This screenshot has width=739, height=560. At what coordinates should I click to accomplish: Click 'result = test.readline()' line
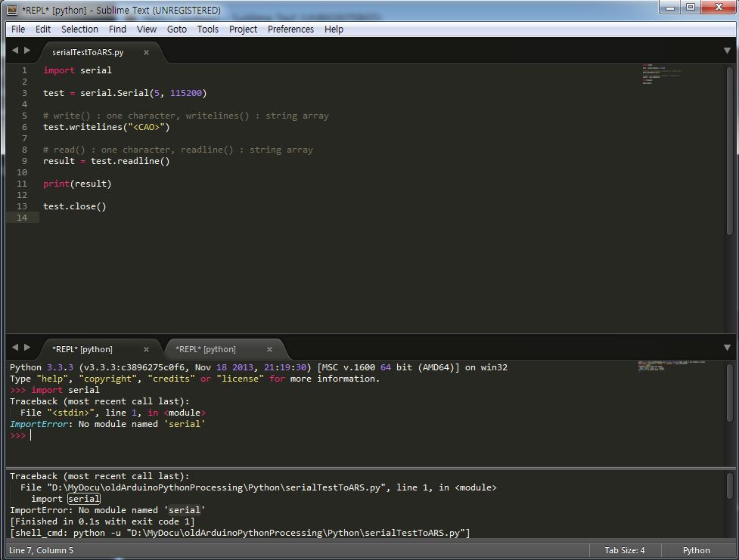tap(107, 161)
